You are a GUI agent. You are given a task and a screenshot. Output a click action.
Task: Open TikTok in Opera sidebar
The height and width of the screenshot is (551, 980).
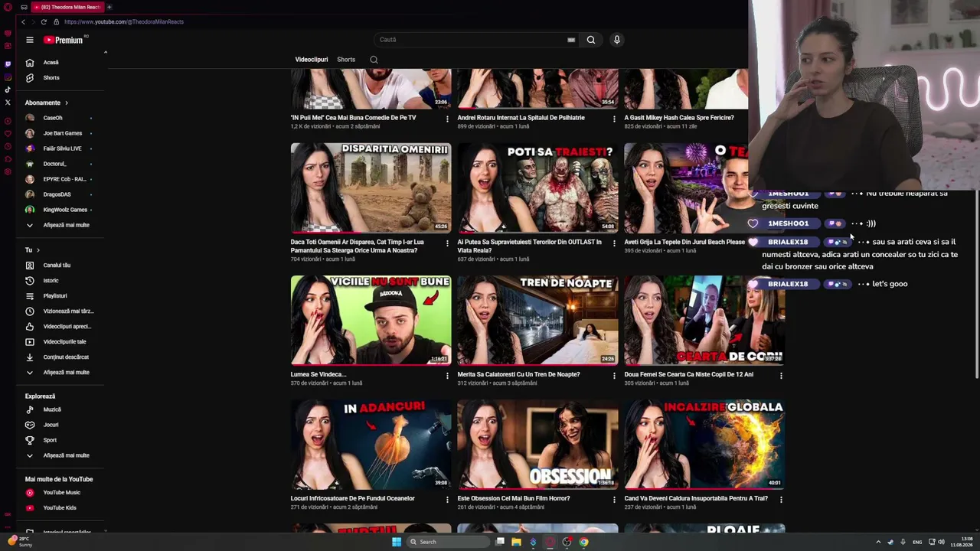[x=8, y=90]
